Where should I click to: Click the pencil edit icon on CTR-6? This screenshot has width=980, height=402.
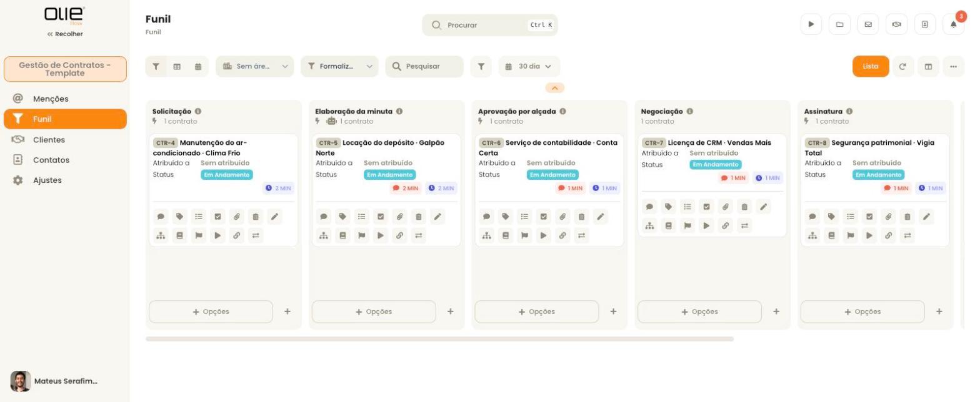601,217
